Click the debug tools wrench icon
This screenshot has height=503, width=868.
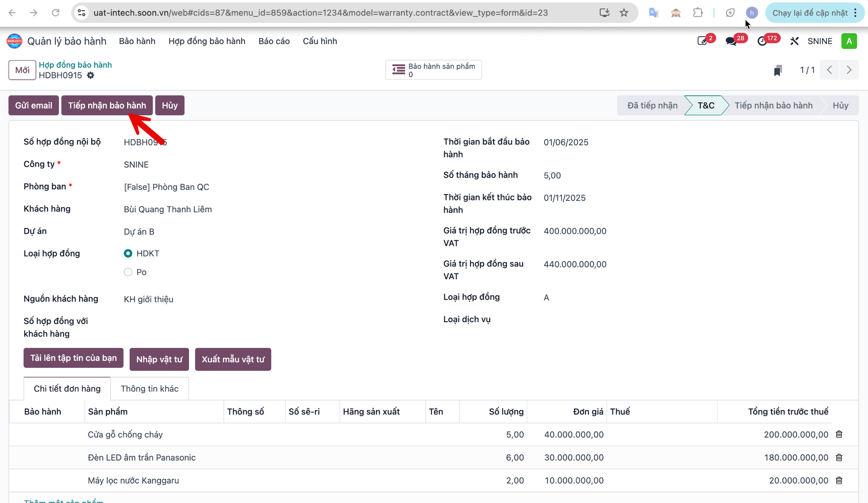pos(794,41)
